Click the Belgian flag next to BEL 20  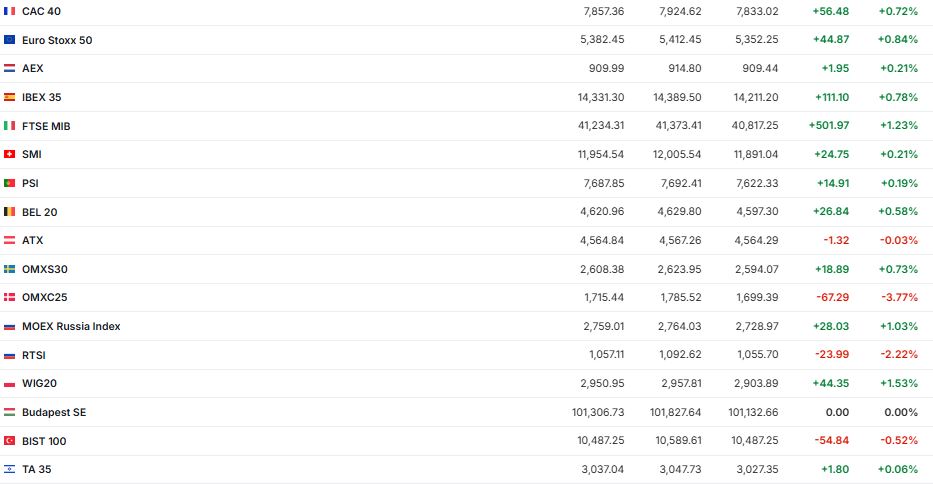(x=10, y=212)
